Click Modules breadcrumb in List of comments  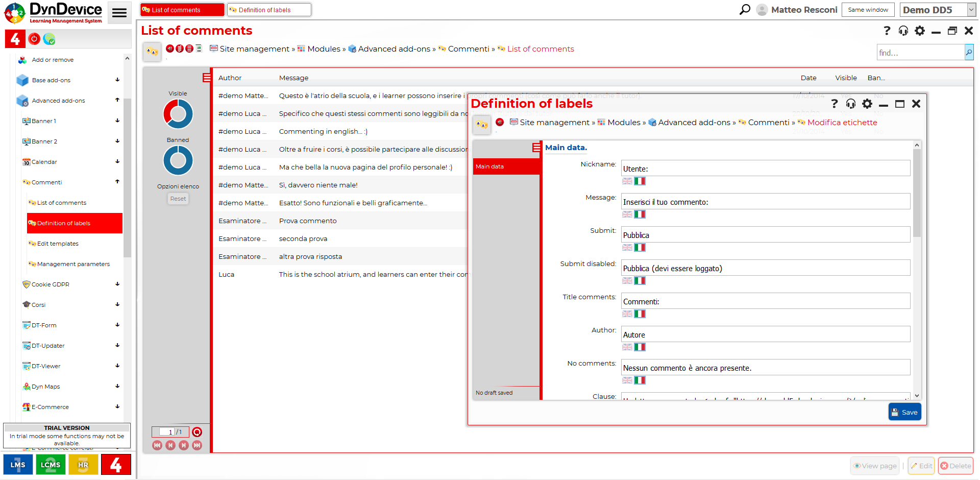click(323, 49)
